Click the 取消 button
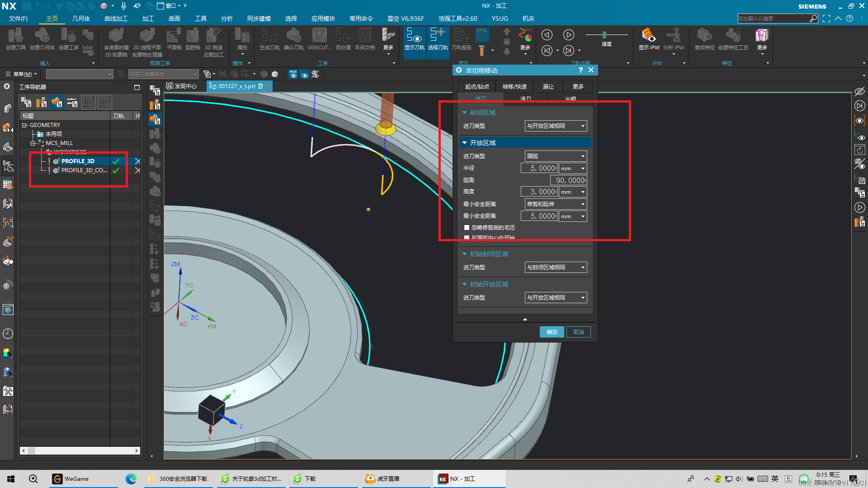The width and height of the screenshot is (868, 488). 578,332
